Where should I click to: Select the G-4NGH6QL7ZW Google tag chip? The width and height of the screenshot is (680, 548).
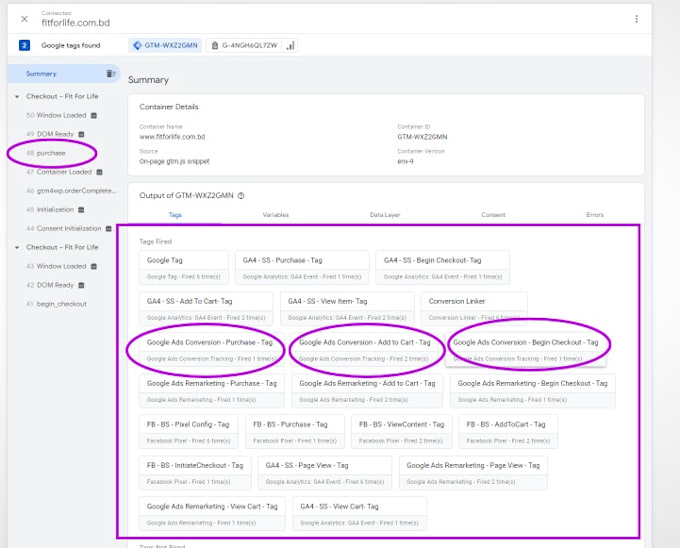click(x=245, y=46)
